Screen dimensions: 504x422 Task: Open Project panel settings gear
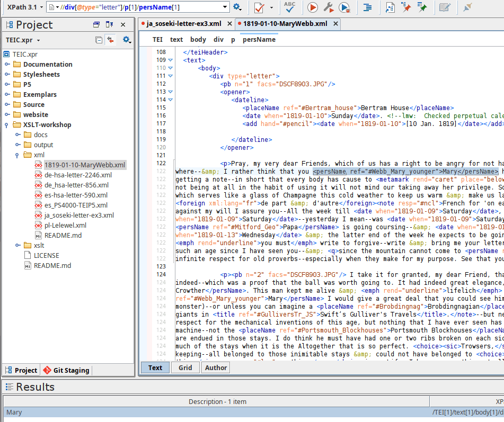tap(127, 40)
